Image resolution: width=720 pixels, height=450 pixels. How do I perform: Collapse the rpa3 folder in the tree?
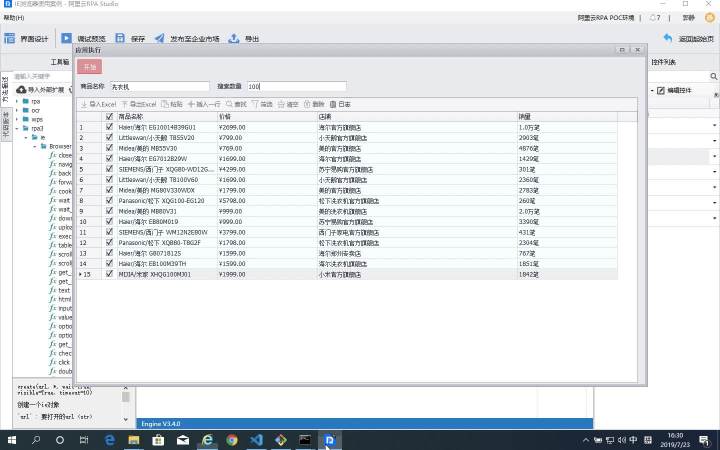17,128
